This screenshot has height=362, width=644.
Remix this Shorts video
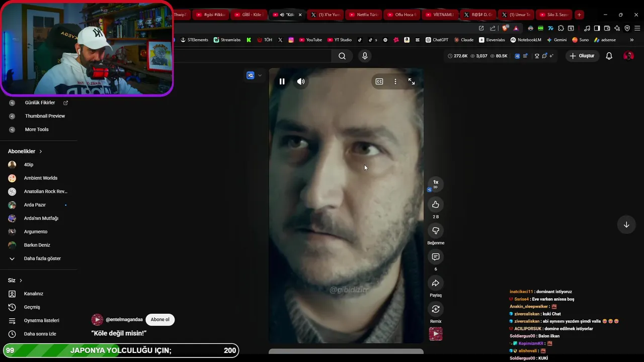[436, 309]
